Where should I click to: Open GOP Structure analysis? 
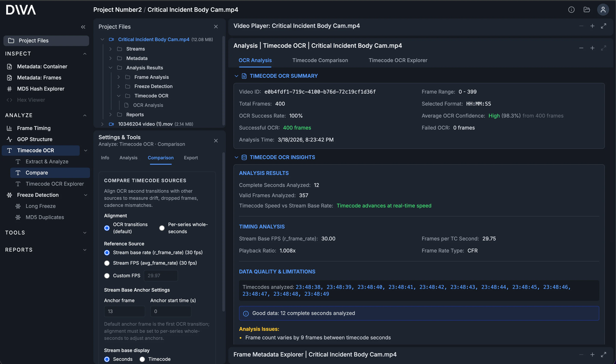[x=34, y=139]
